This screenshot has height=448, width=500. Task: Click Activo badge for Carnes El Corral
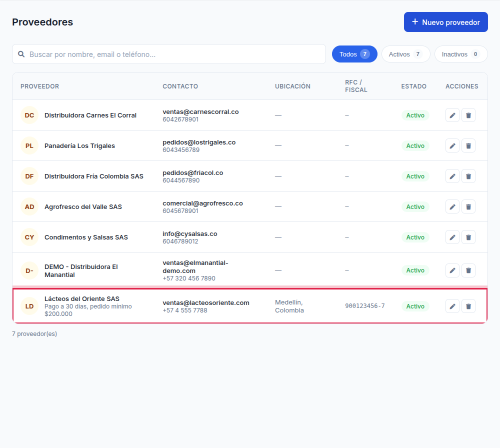415,115
